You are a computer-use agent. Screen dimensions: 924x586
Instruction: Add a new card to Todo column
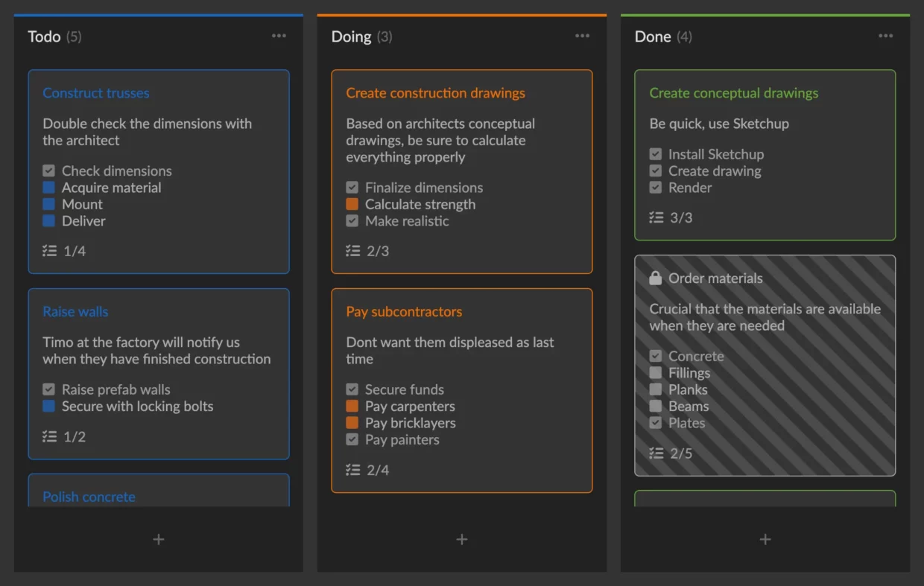click(x=159, y=539)
